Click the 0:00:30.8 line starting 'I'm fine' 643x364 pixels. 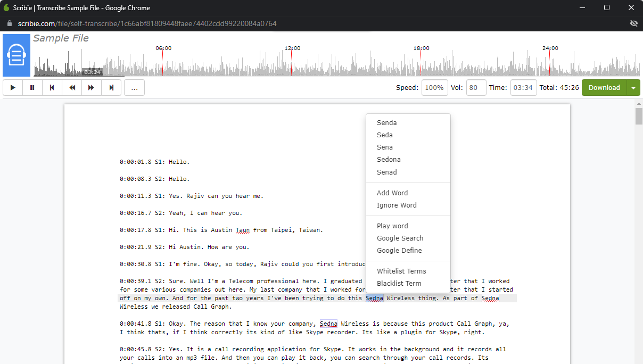(242, 264)
